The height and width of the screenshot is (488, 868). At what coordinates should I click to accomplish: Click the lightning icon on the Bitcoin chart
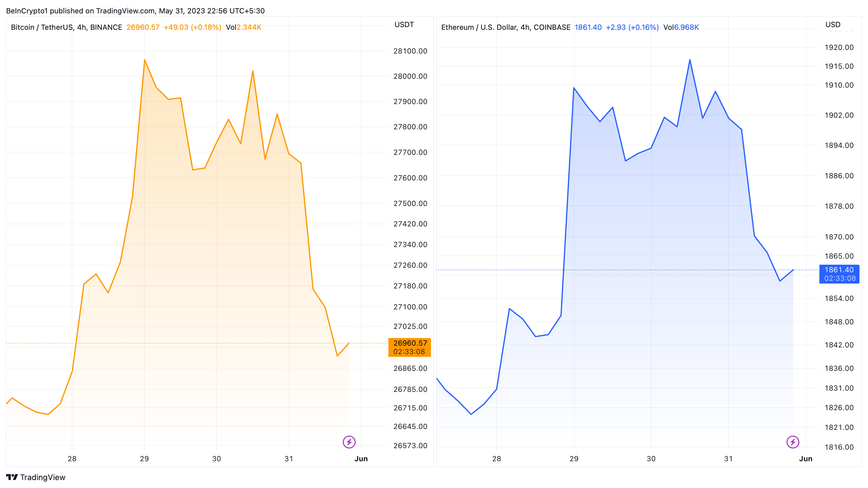(x=349, y=442)
